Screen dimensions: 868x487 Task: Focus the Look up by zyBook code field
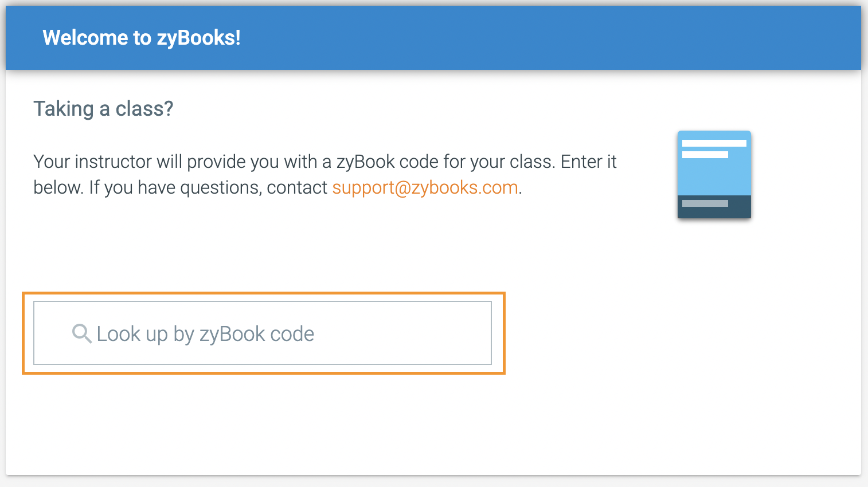[263, 333]
